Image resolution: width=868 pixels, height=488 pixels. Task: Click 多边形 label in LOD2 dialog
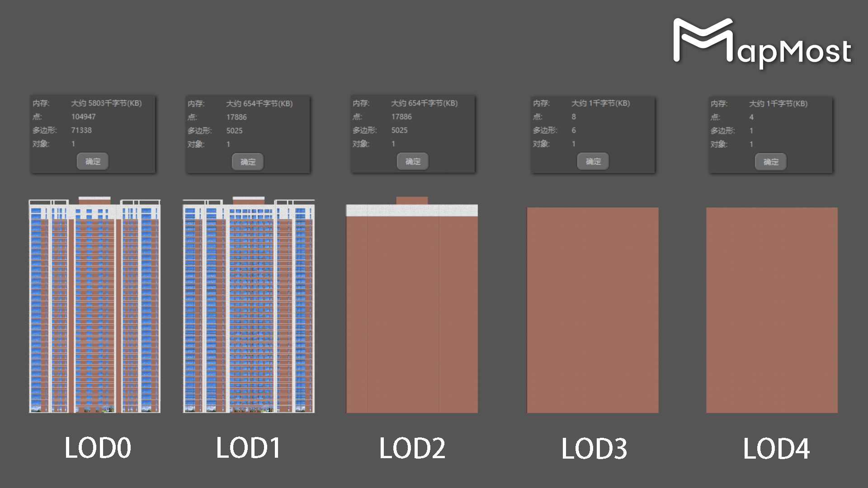364,130
